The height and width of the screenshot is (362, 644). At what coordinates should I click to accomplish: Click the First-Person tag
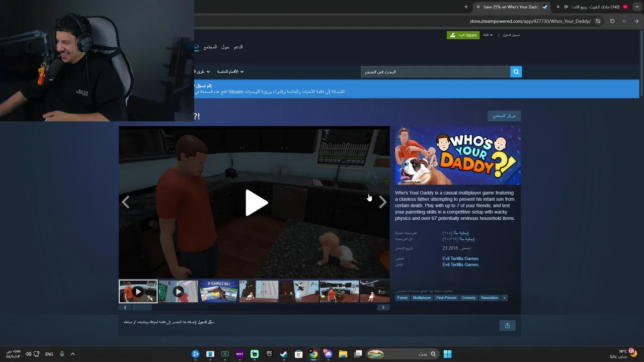[446, 298]
